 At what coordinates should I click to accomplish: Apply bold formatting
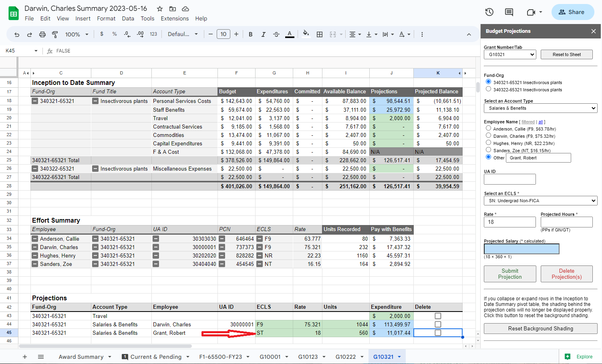coord(250,34)
